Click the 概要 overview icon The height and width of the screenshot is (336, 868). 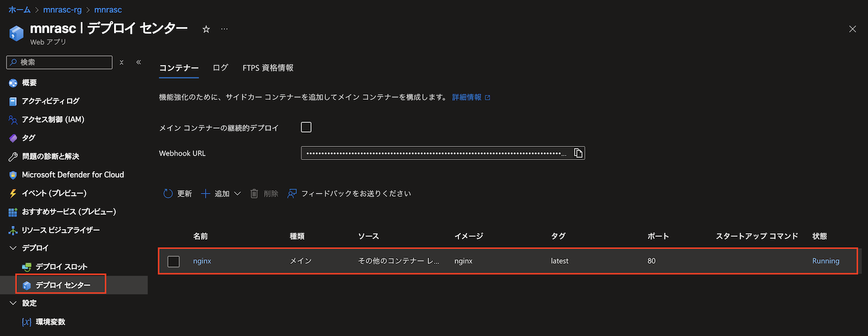point(13,83)
